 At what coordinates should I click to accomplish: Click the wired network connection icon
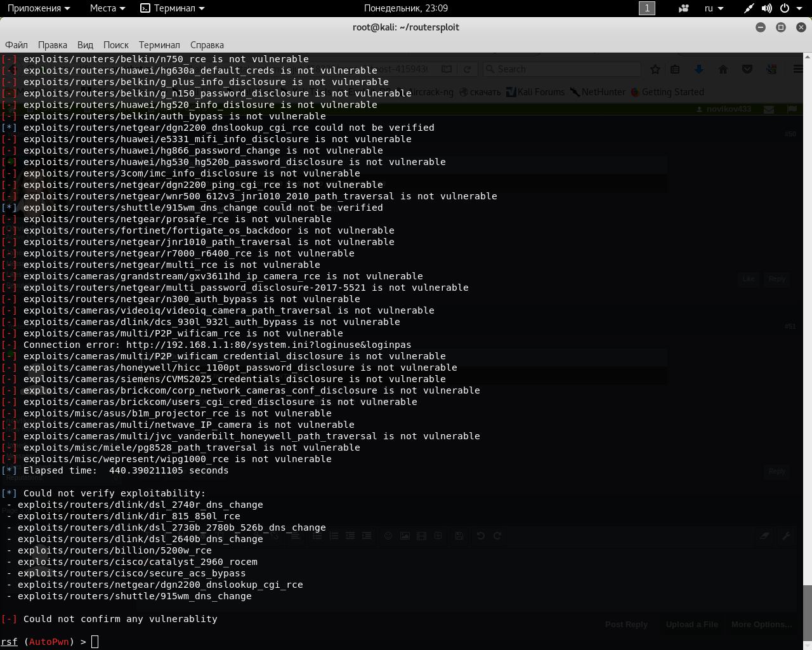pos(749,8)
